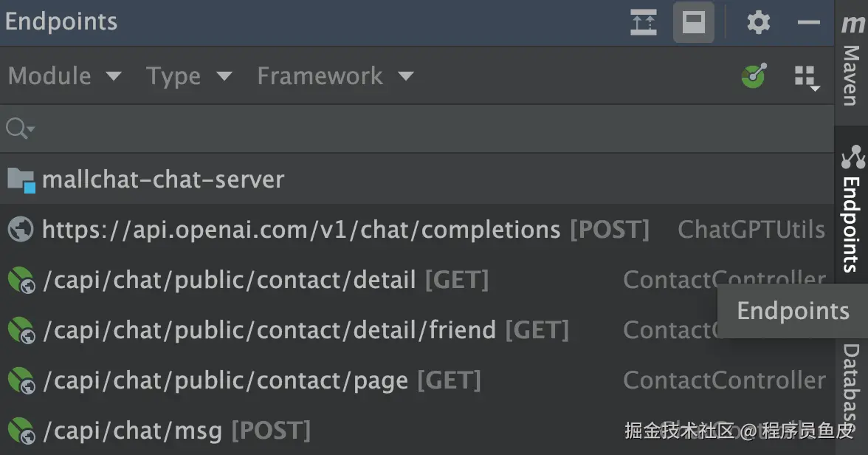868x455 pixels.
Task: Expand the Framework filter dropdown
Action: [334, 76]
